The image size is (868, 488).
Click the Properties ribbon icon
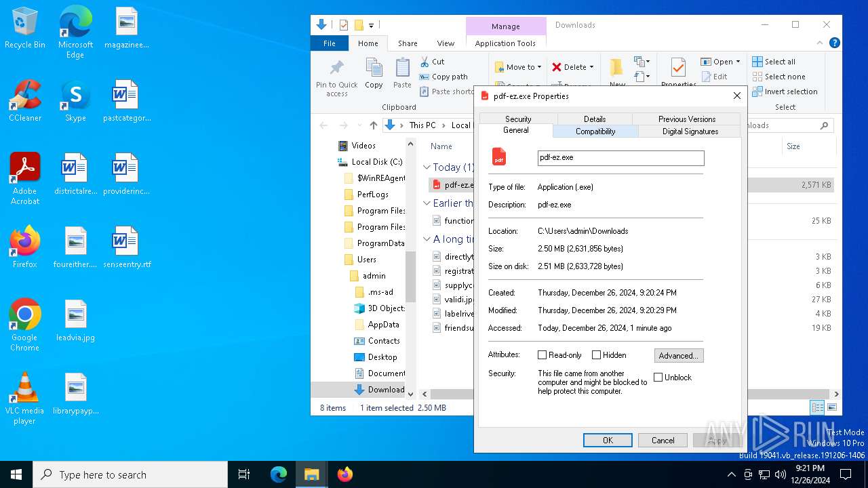tap(678, 73)
